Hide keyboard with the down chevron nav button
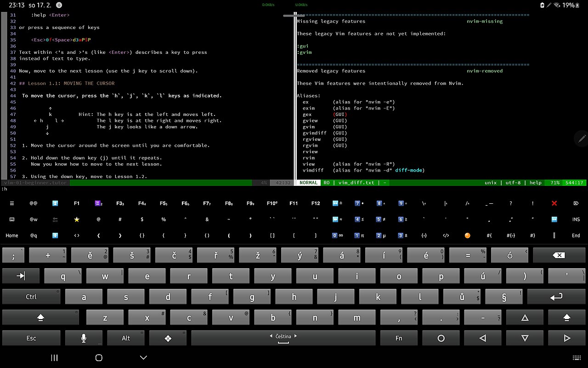This screenshot has width=588, height=368. tap(143, 357)
